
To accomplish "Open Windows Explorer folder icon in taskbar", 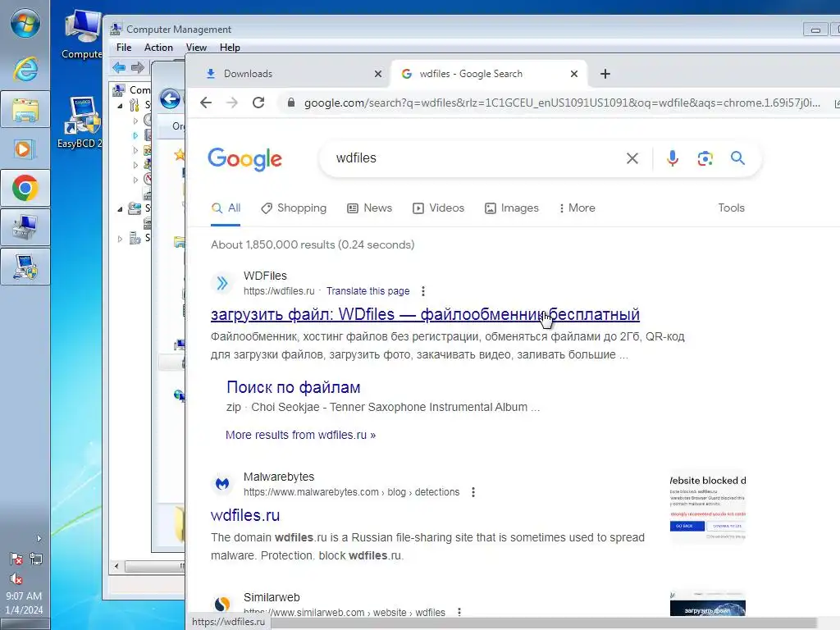I will coord(25,109).
